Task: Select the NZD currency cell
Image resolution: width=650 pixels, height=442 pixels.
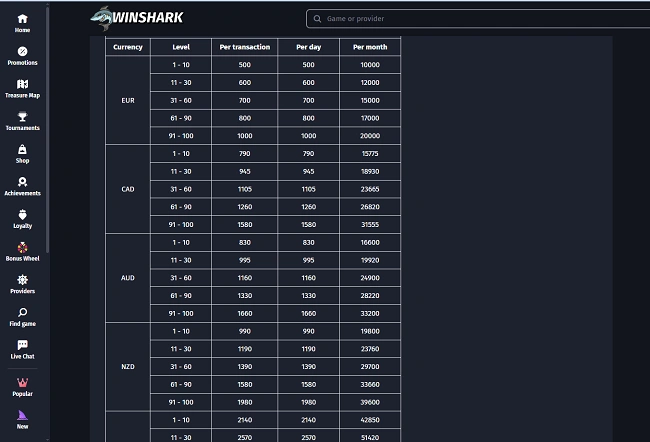Action: tap(128, 367)
